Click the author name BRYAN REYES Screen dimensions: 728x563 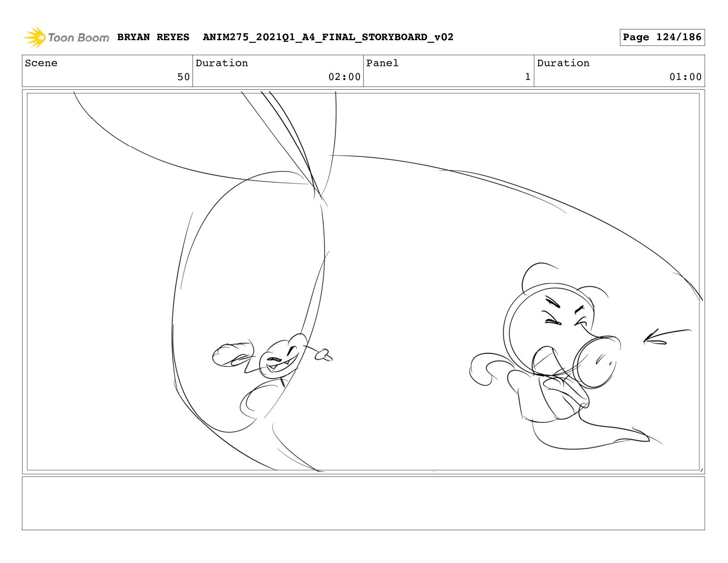coord(153,37)
